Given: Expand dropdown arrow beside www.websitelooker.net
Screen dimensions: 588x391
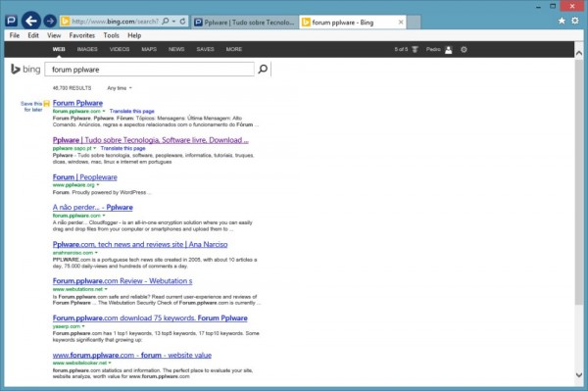Looking at the screenshot, I should (110, 364).
